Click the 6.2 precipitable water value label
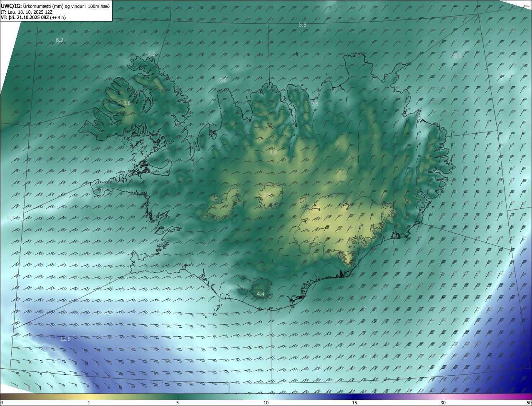Viewport: 532px width, 406px height. 59,40
